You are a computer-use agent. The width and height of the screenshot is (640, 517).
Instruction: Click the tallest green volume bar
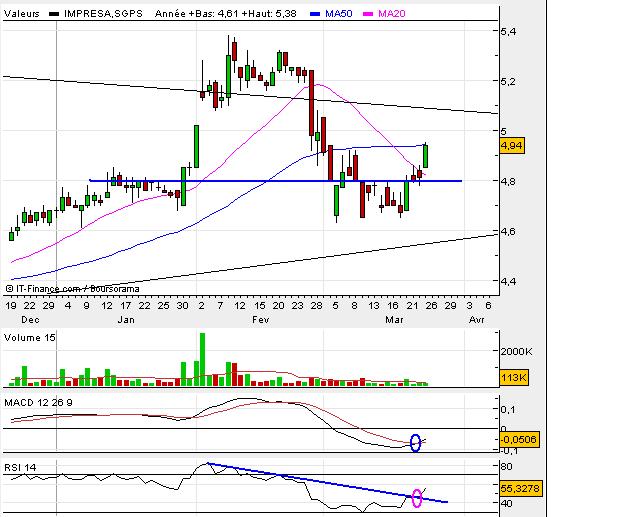[202, 359]
